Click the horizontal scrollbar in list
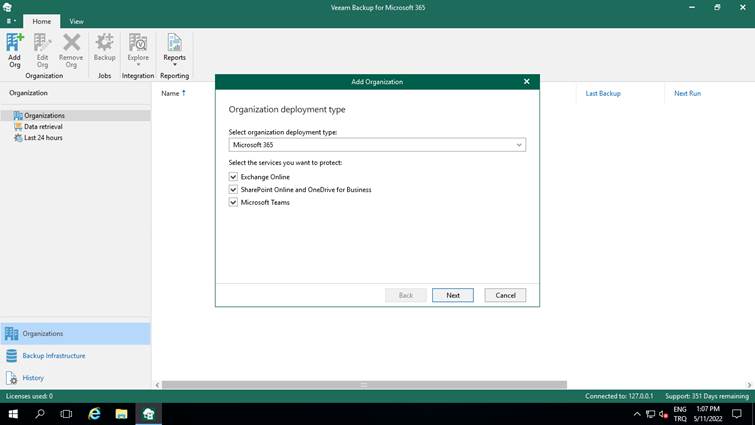The height and width of the screenshot is (425, 755). point(364,385)
